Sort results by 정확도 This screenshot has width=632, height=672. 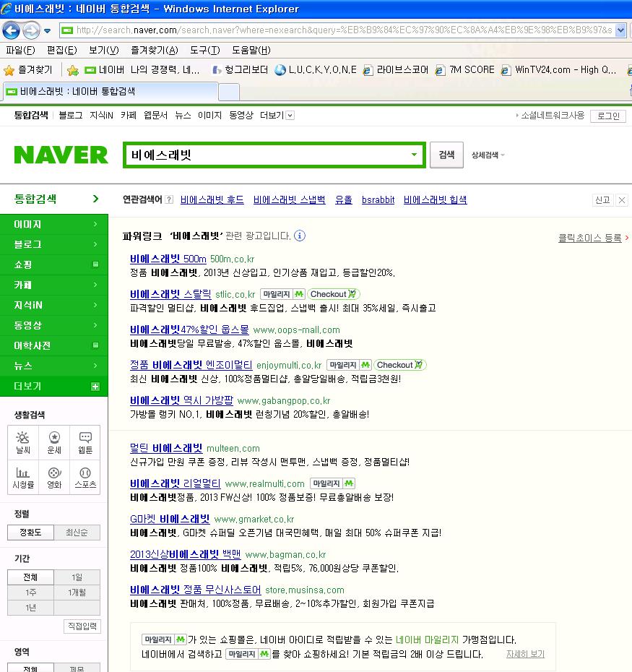(30, 533)
